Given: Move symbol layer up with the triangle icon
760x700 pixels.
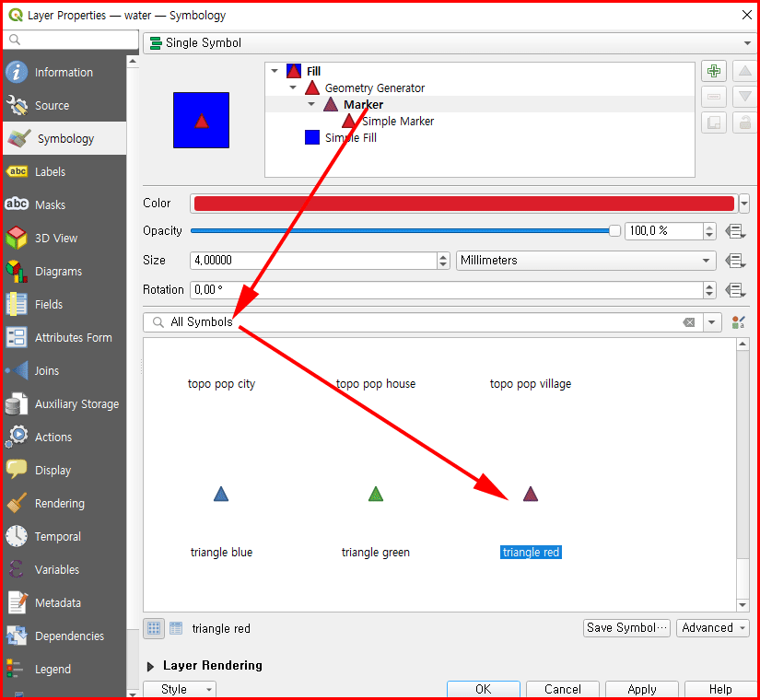Looking at the screenshot, I should (744, 72).
